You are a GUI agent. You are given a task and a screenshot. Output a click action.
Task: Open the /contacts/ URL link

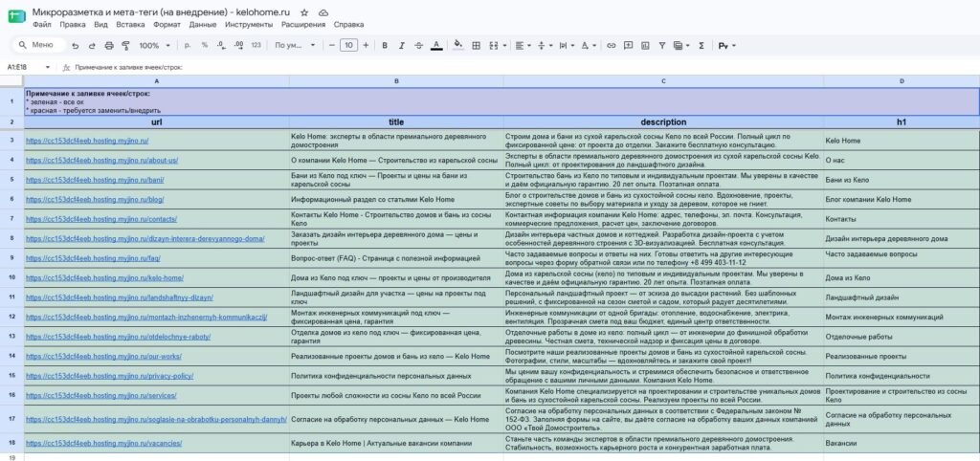click(101, 219)
